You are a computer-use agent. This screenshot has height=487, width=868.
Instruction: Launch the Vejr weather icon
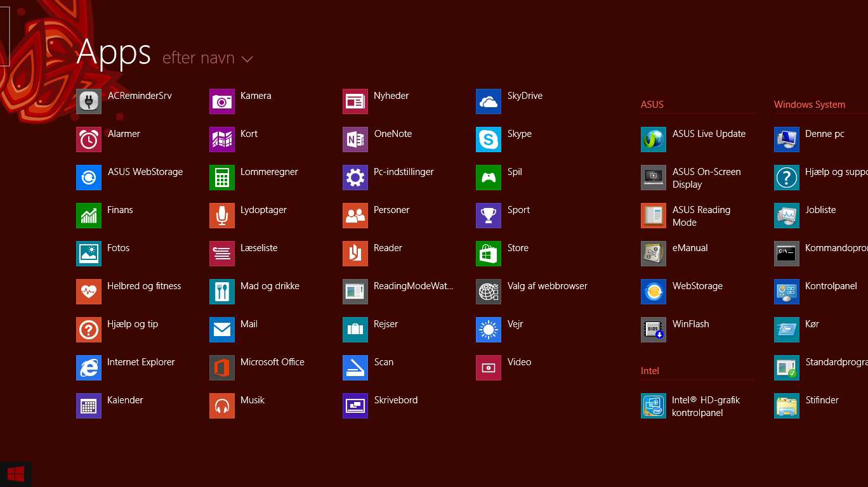(489, 330)
